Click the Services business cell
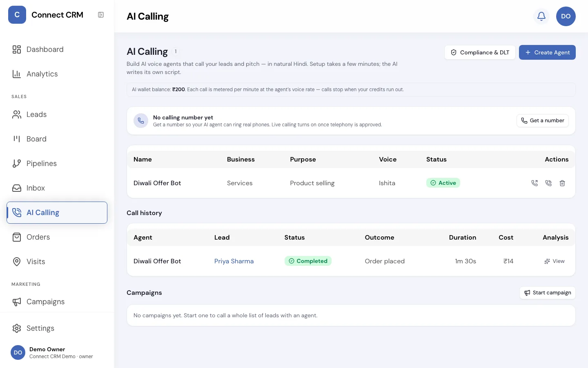Viewport: 588px width, 368px height. [x=240, y=183]
